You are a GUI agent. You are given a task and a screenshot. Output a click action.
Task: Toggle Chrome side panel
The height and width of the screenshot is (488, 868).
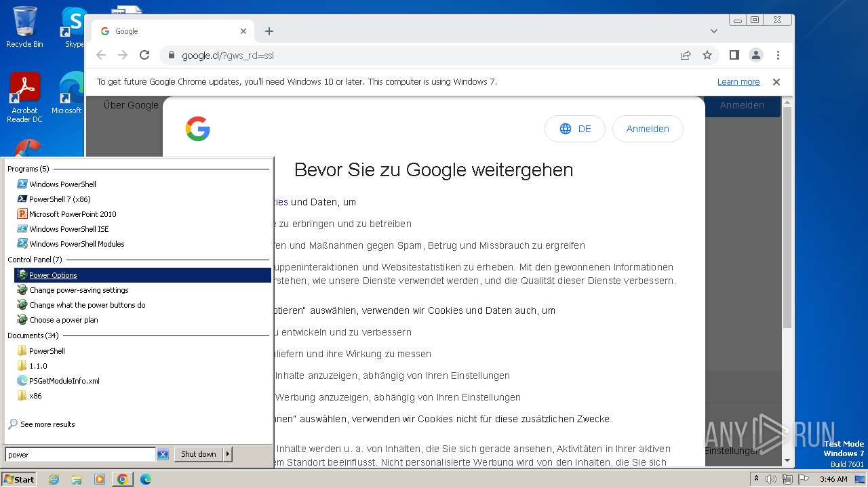734,55
